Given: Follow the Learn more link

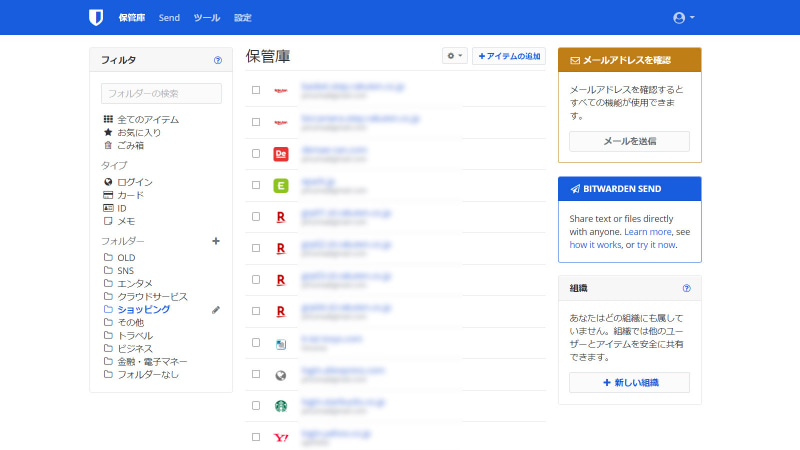Looking at the screenshot, I should click(x=647, y=232).
